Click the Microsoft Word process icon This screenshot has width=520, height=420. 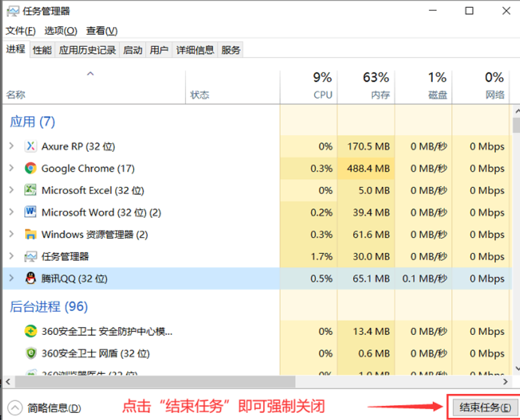click(31, 212)
